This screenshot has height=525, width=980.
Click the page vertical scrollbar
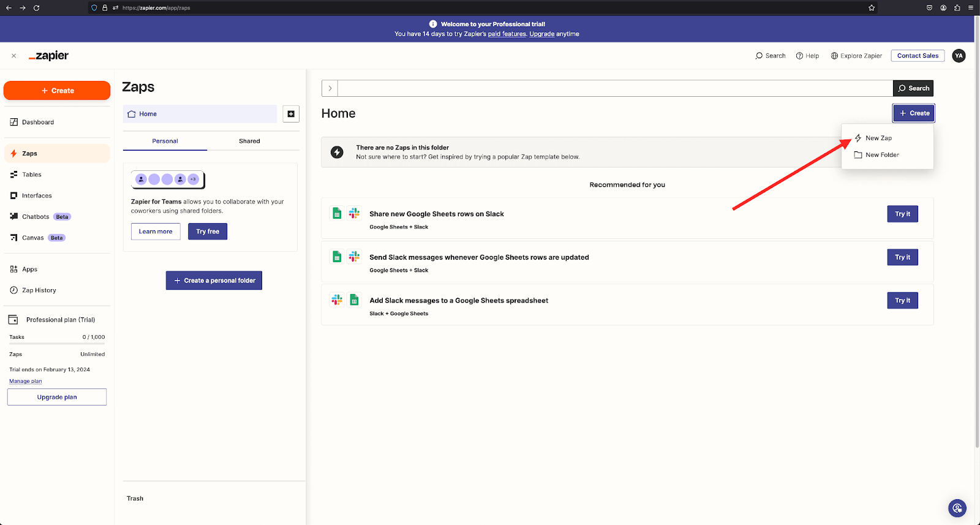click(977, 233)
